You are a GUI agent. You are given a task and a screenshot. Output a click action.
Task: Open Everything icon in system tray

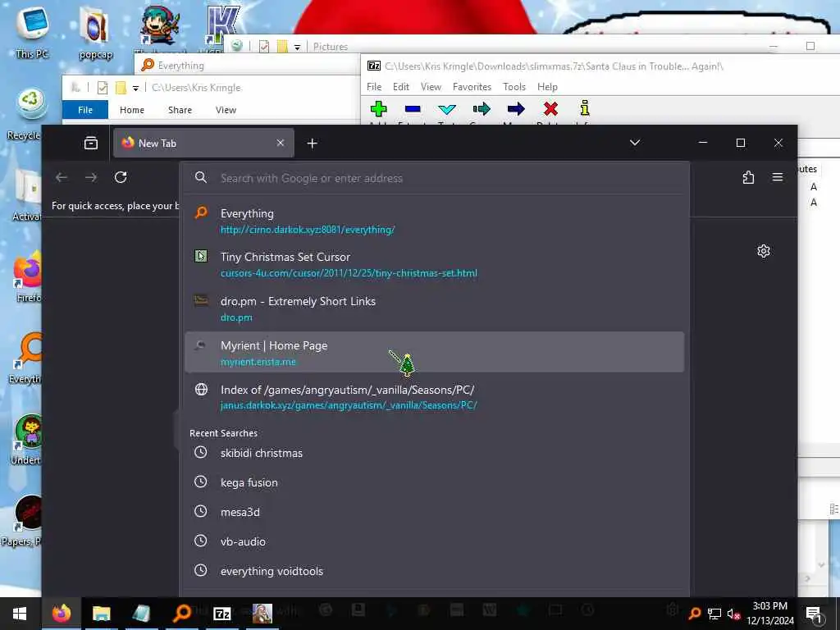(x=695, y=614)
